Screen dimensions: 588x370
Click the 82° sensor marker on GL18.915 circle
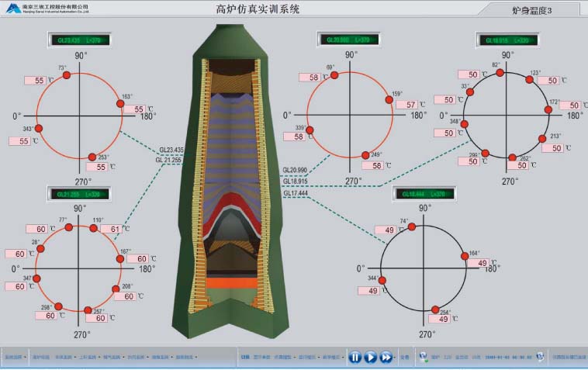coord(500,72)
